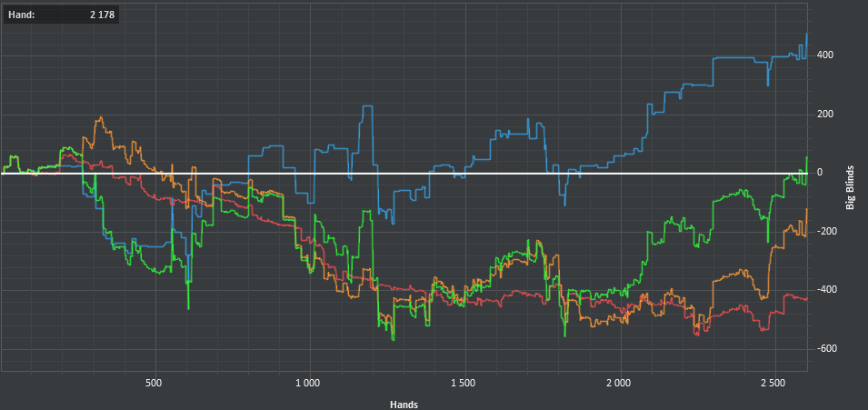Click the orange line's highest peak
This screenshot has height=410, width=868.
[x=100, y=117]
